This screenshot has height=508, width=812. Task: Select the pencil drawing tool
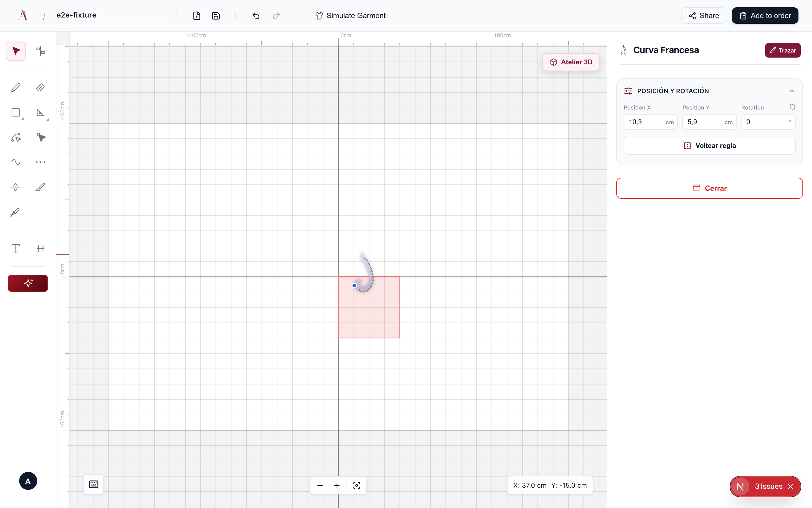click(16, 88)
